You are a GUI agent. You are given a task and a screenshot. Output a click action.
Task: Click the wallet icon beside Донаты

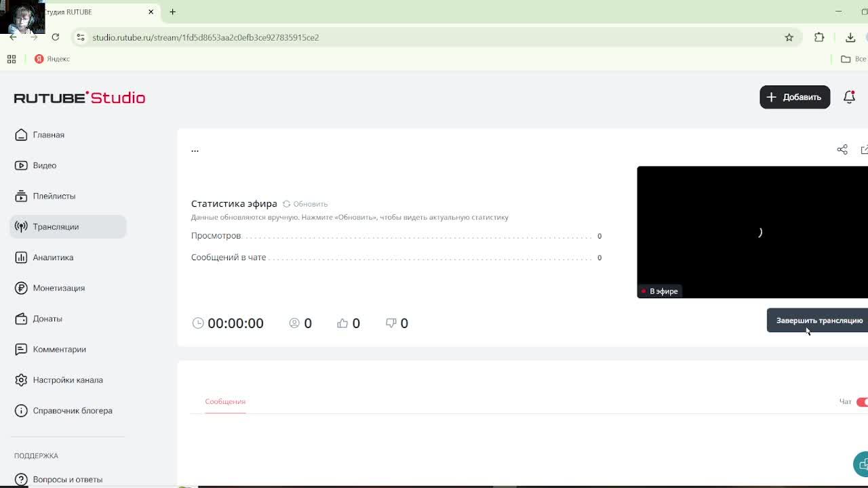(21, 319)
